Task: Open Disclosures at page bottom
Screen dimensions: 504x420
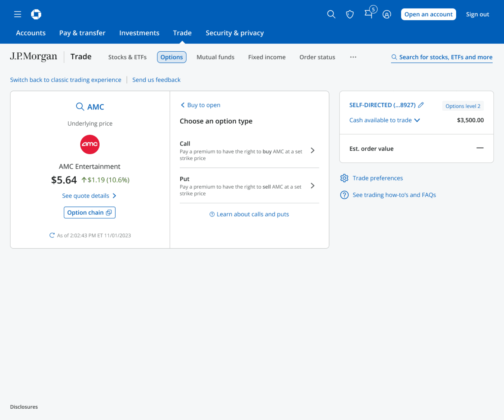Action: [x=24, y=407]
